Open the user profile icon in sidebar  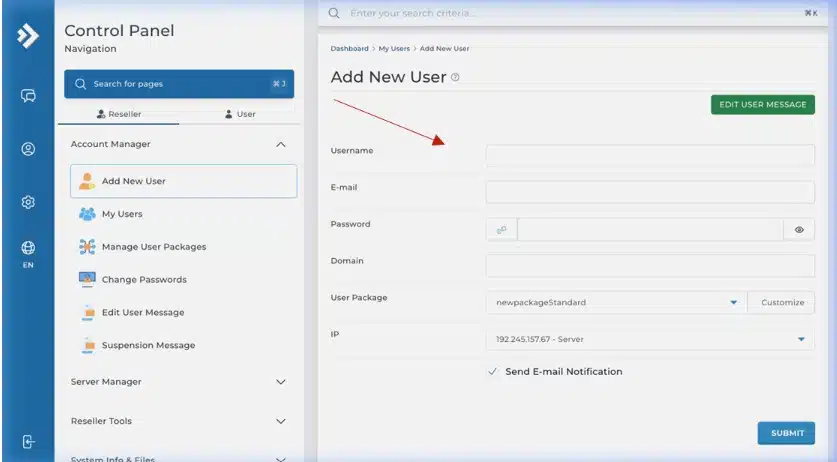coord(28,149)
